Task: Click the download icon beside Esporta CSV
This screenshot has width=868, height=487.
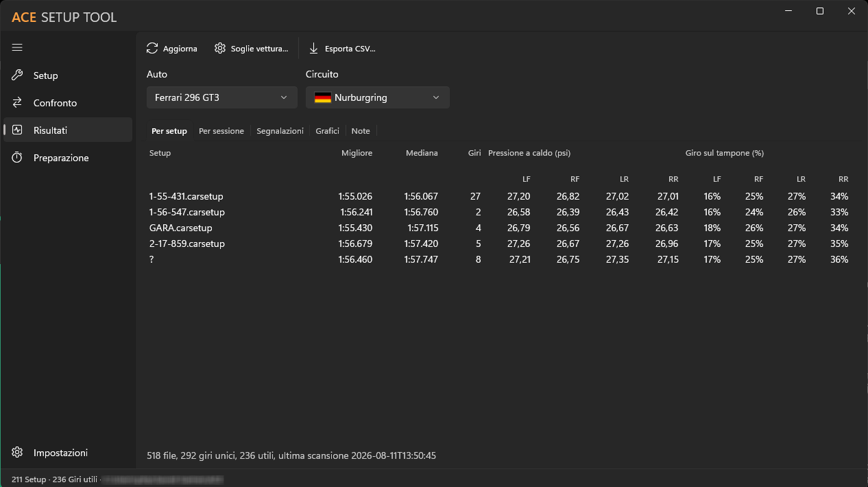Action: (x=314, y=49)
